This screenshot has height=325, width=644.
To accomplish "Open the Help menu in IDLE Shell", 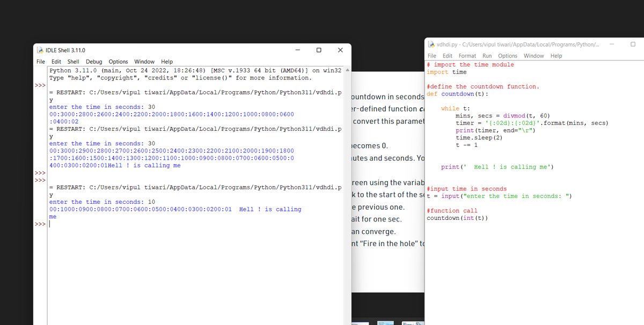I will coord(167,62).
